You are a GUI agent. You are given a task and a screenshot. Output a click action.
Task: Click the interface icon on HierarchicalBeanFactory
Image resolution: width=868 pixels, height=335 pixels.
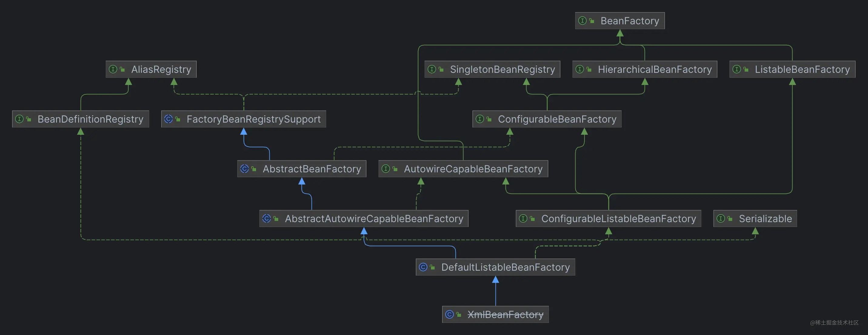click(580, 69)
